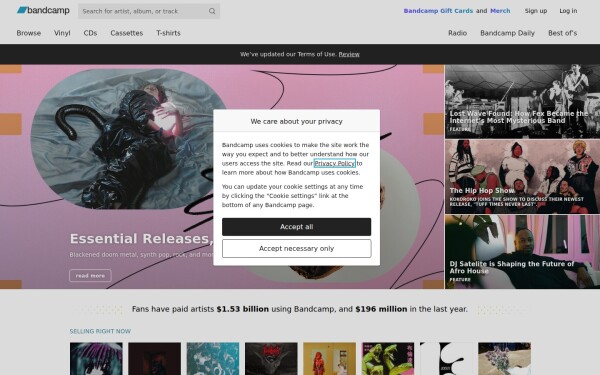Image resolution: width=600 pixels, height=375 pixels.
Task: Click the flower bouquet album cover
Action: pyautogui.click(x=504, y=359)
